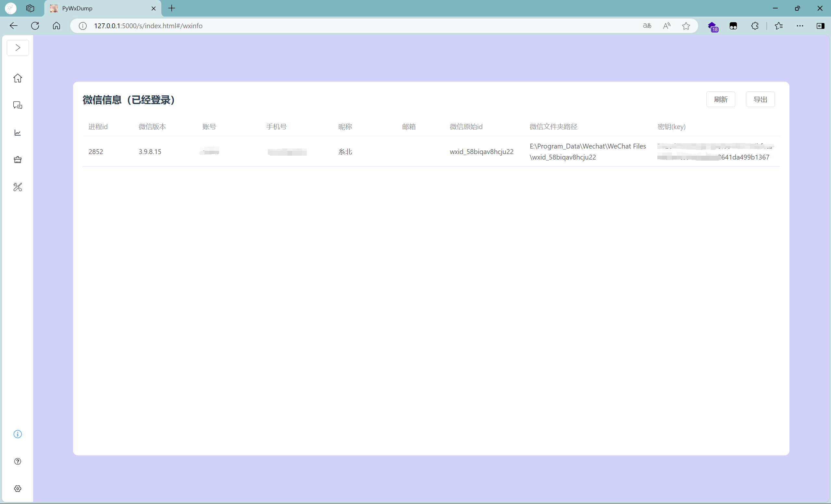
Task: Close the PyWxDump tab
Action: (x=154, y=8)
